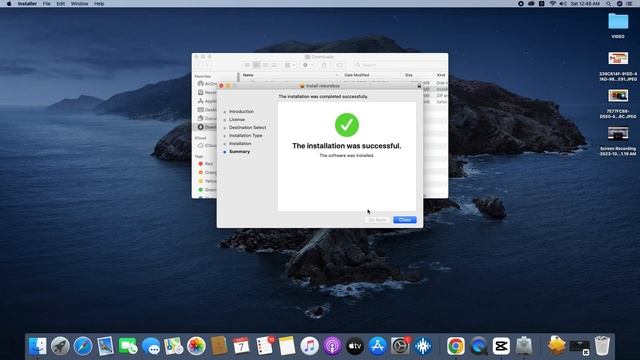Select the Orange tag in Finder sidebar
The height and width of the screenshot is (360, 640).
click(x=207, y=173)
